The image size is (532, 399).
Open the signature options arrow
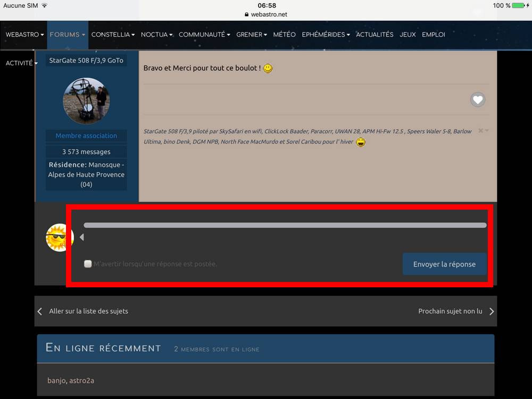click(x=487, y=131)
